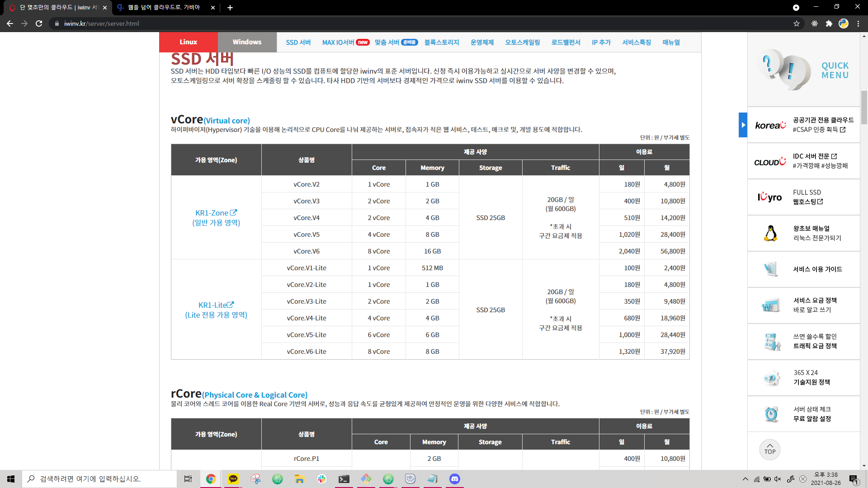
Task: Click the iVyro web hosting logo
Action: 770,197
